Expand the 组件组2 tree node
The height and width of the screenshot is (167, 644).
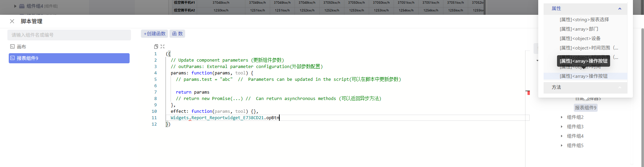pos(561,117)
